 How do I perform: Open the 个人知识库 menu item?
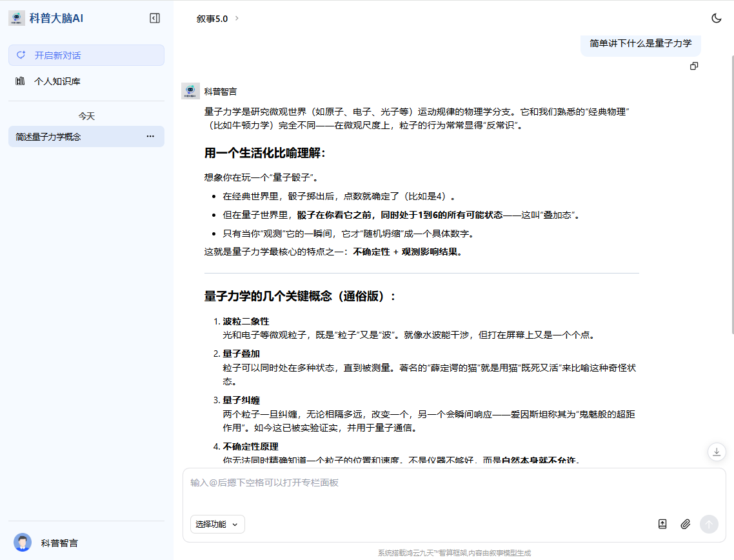[x=57, y=81]
